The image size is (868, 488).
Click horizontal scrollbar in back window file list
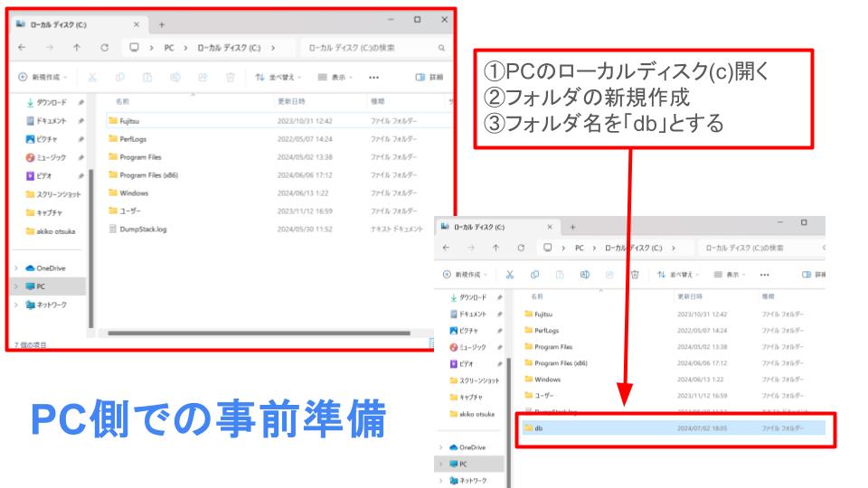[x=259, y=333]
